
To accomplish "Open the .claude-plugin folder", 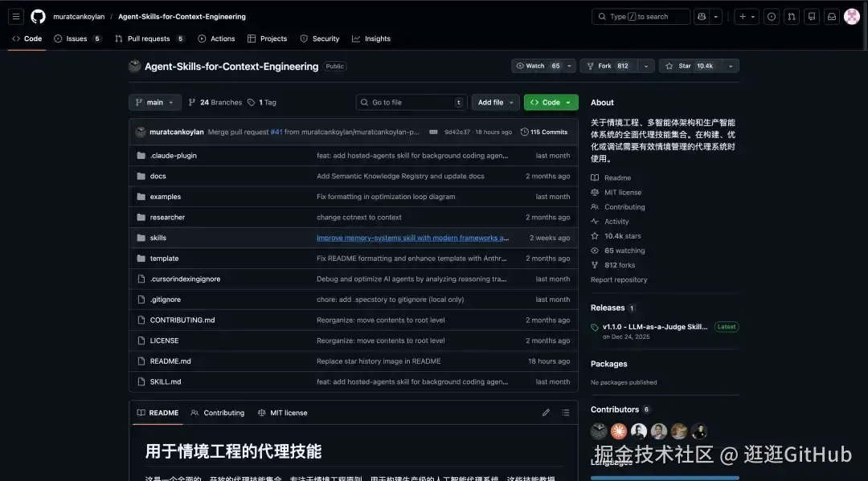I will 174,155.
